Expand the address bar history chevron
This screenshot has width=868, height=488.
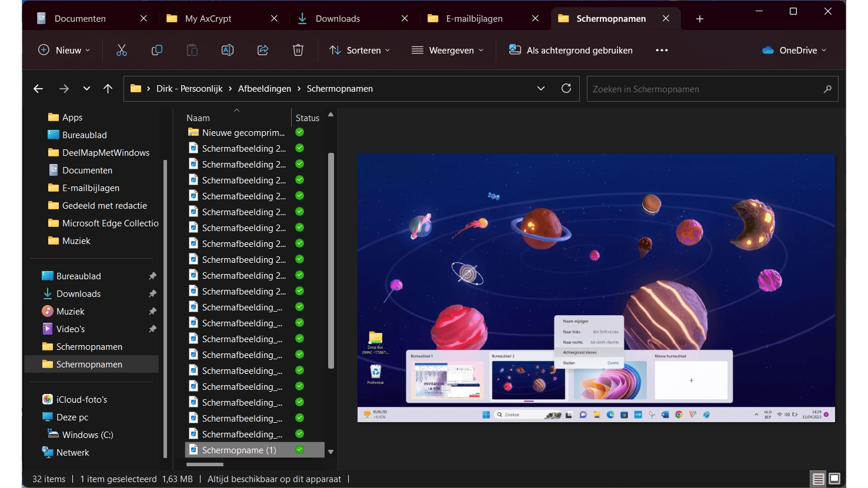pos(541,89)
